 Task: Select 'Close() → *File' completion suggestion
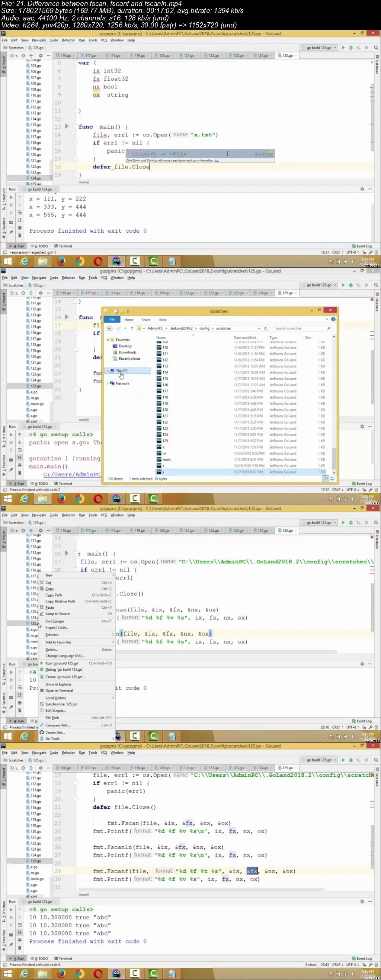click(200, 154)
